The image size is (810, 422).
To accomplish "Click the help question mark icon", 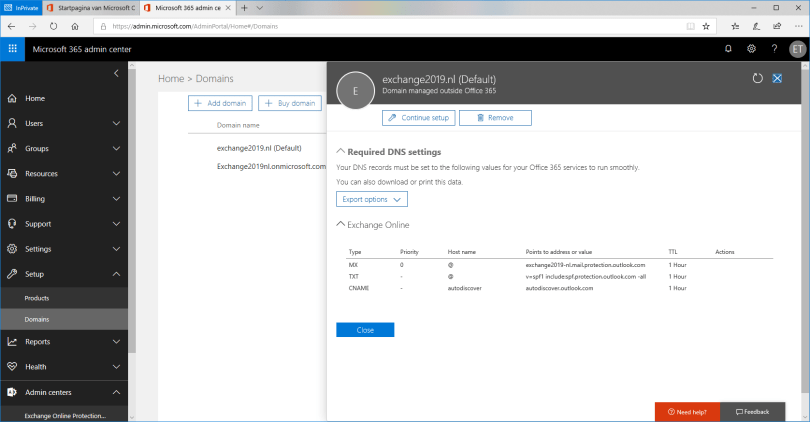I will pos(774,49).
